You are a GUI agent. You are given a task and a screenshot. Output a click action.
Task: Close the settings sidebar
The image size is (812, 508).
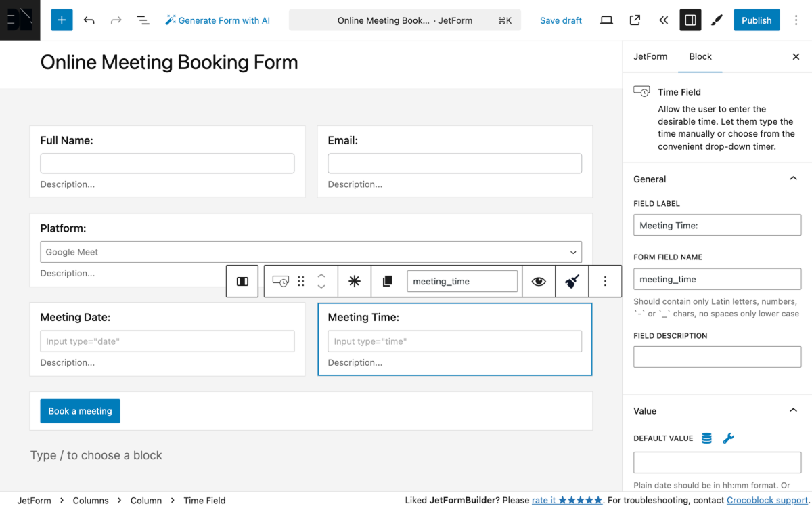click(796, 57)
